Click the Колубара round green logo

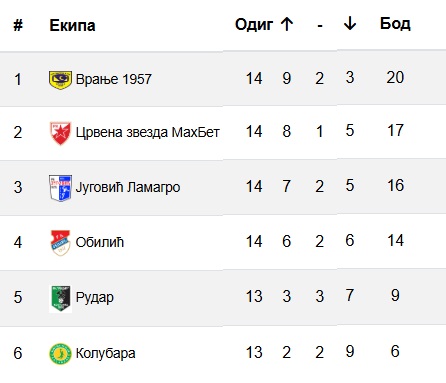click(x=60, y=354)
